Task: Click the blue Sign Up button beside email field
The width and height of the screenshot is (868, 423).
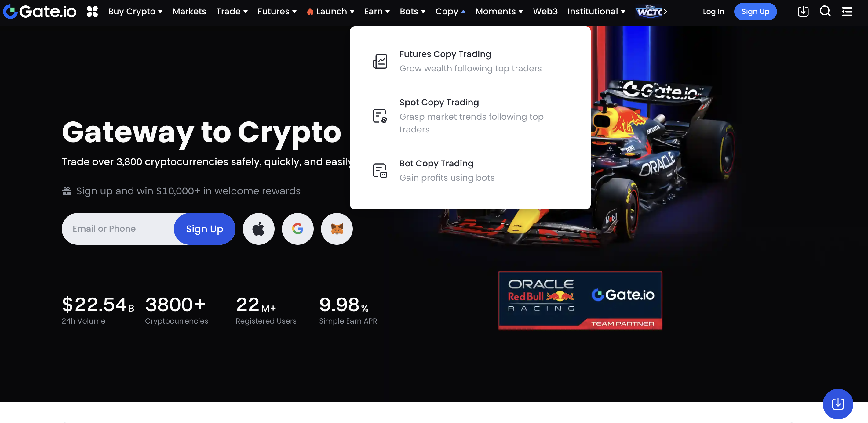Action: 205,229
